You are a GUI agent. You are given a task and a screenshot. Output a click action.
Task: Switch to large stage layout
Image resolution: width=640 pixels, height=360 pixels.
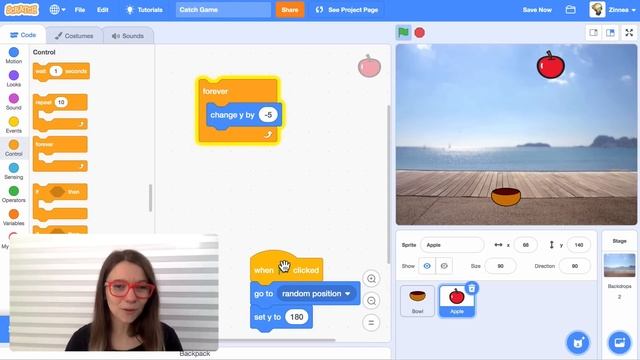point(610,33)
